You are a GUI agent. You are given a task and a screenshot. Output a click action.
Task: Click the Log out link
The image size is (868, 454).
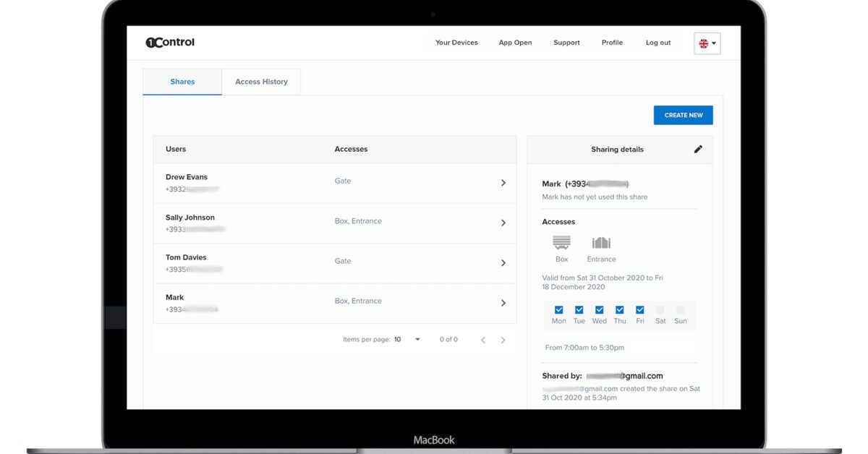[x=658, y=43]
